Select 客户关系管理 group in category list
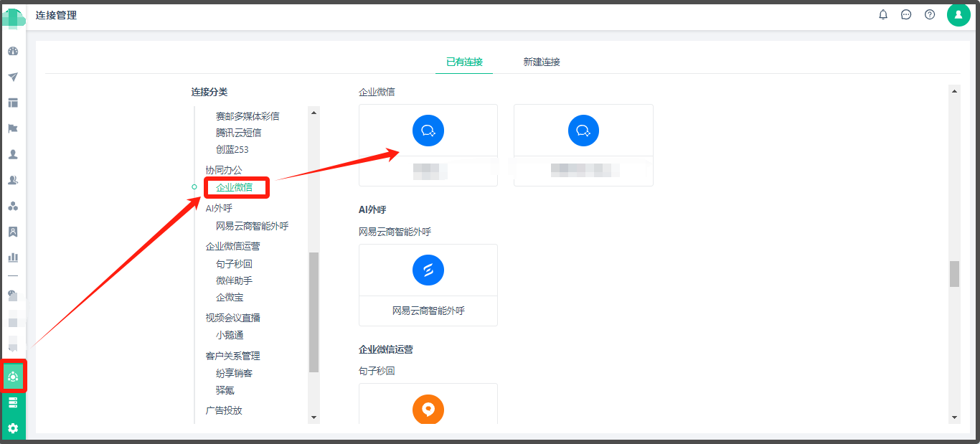This screenshot has height=444, width=980. pyautogui.click(x=233, y=356)
